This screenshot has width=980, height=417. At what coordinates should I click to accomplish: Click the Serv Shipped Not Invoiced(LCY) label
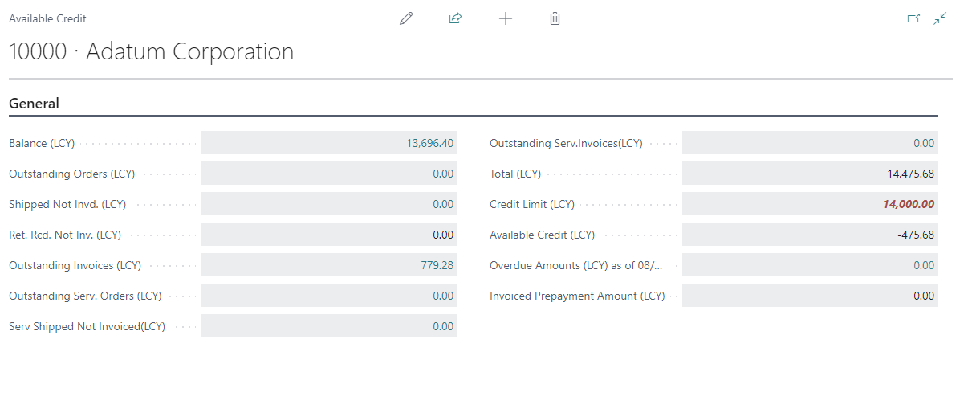[87, 326]
